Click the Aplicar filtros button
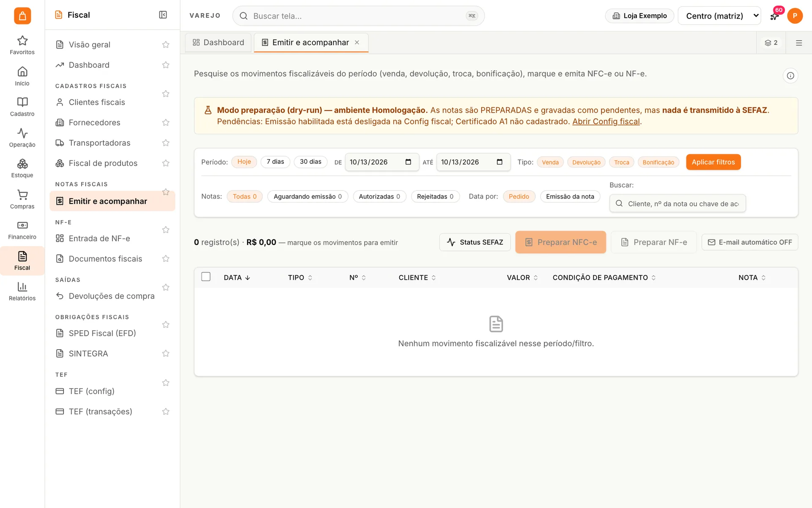812x508 pixels. tap(713, 162)
